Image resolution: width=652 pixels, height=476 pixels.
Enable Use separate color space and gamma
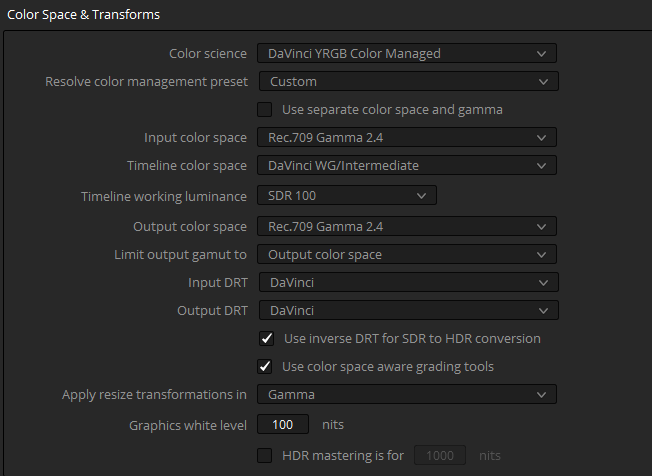264,110
